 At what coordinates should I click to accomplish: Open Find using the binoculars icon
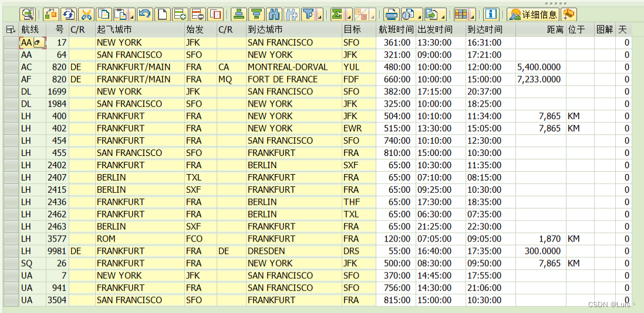pos(274,14)
